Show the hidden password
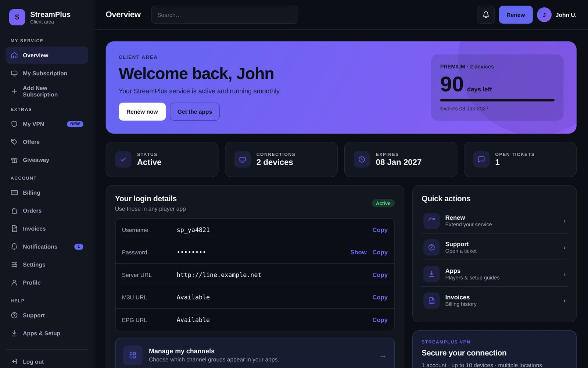Viewport: 588px width, 368px height. [x=358, y=252]
